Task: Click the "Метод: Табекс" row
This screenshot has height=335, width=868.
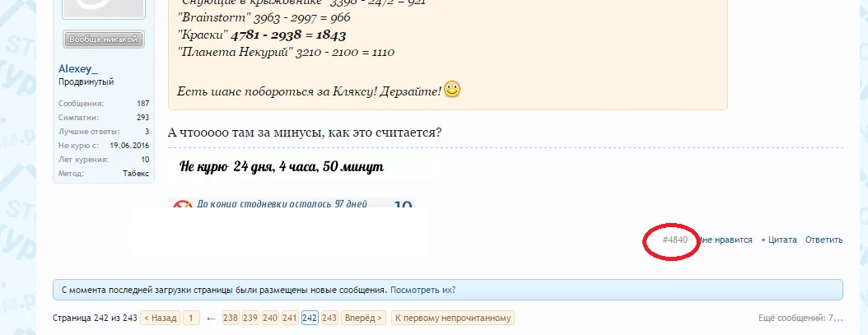Action: [x=104, y=174]
